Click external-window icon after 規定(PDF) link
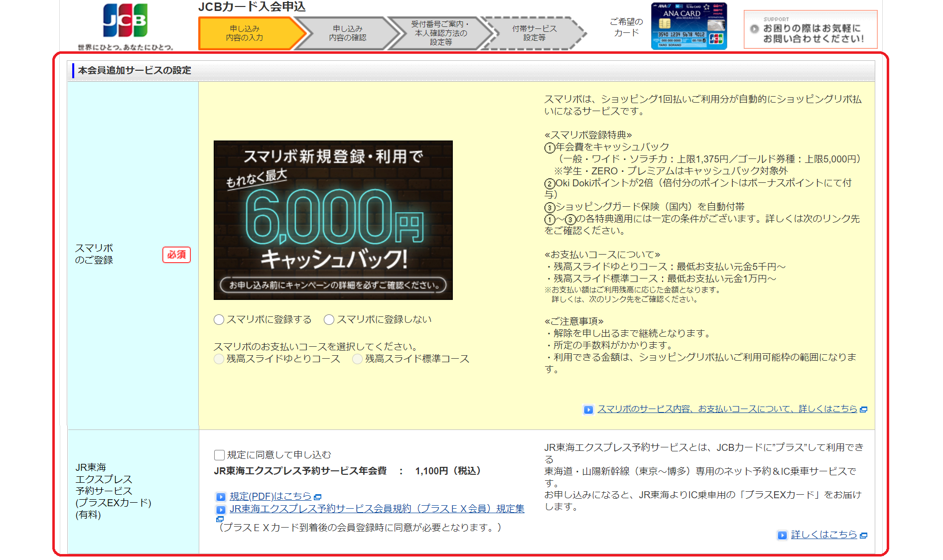The height and width of the screenshot is (560, 943). (318, 497)
